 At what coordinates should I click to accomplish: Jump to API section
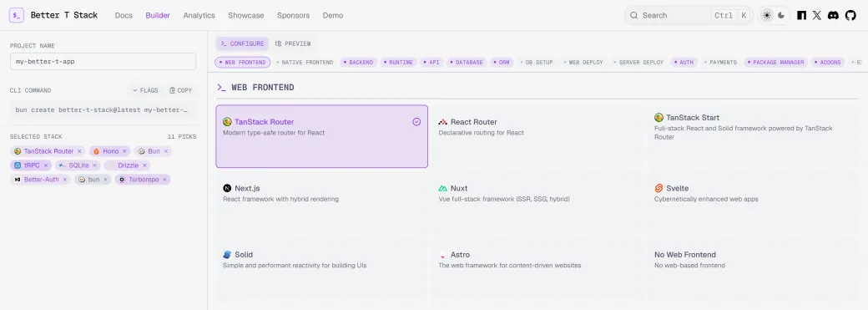[x=431, y=63]
